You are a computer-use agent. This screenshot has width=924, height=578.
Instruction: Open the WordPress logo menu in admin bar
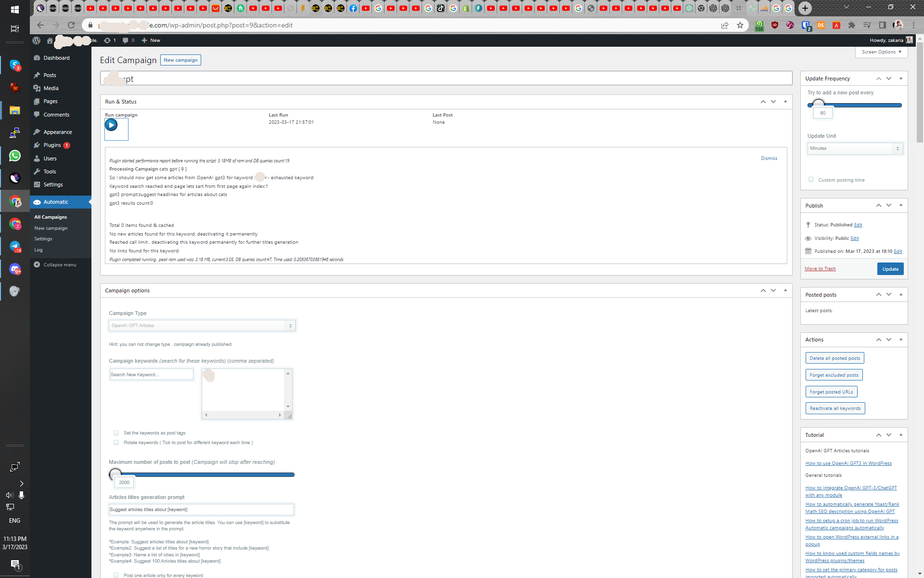click(x=37, y=40)
